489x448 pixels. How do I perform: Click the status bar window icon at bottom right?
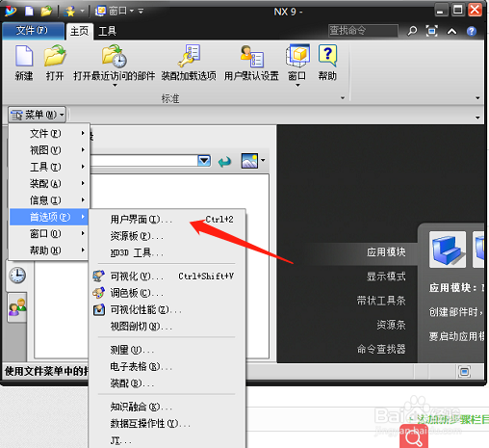tap(464, 372)
